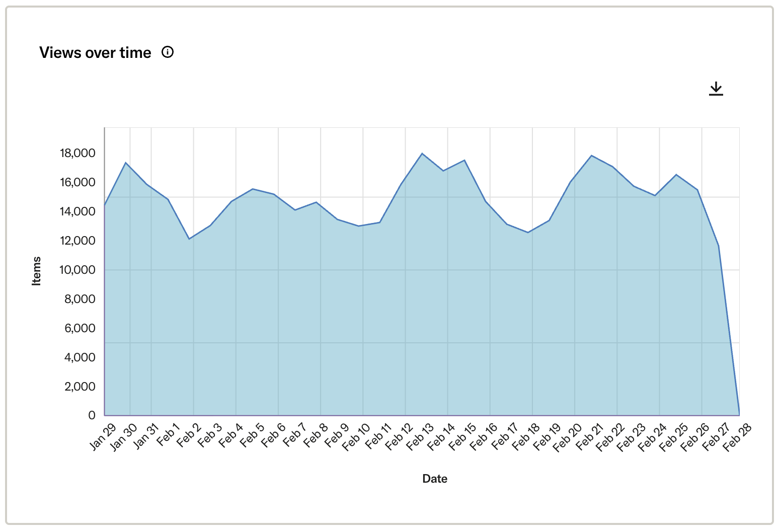
Task: Select the Feb 15 data point
Action: [463, 160]
